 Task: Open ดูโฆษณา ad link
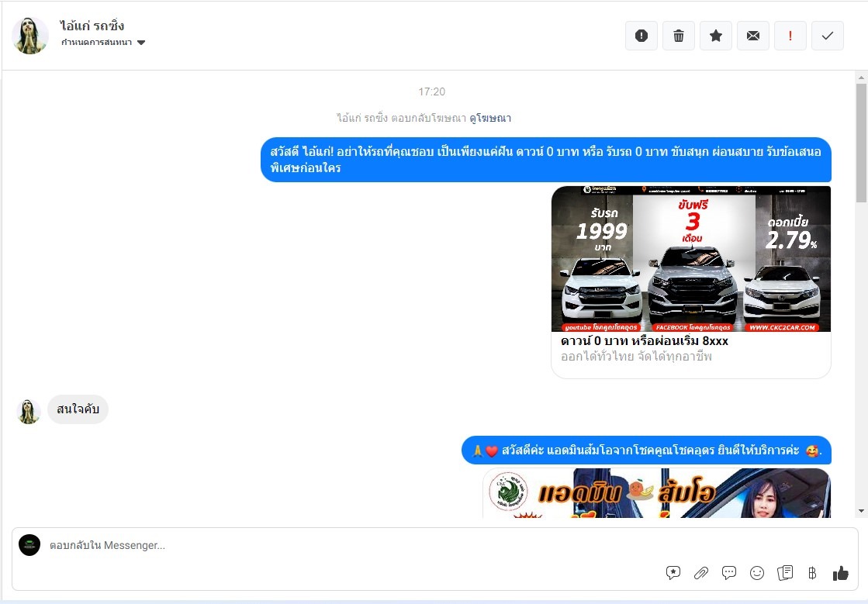[x=490, y=119]
